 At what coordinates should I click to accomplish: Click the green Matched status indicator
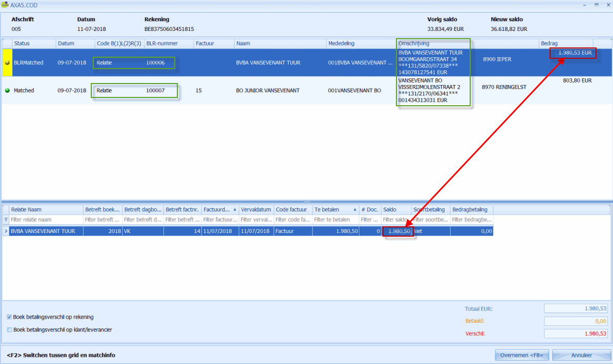pos(7,91)
